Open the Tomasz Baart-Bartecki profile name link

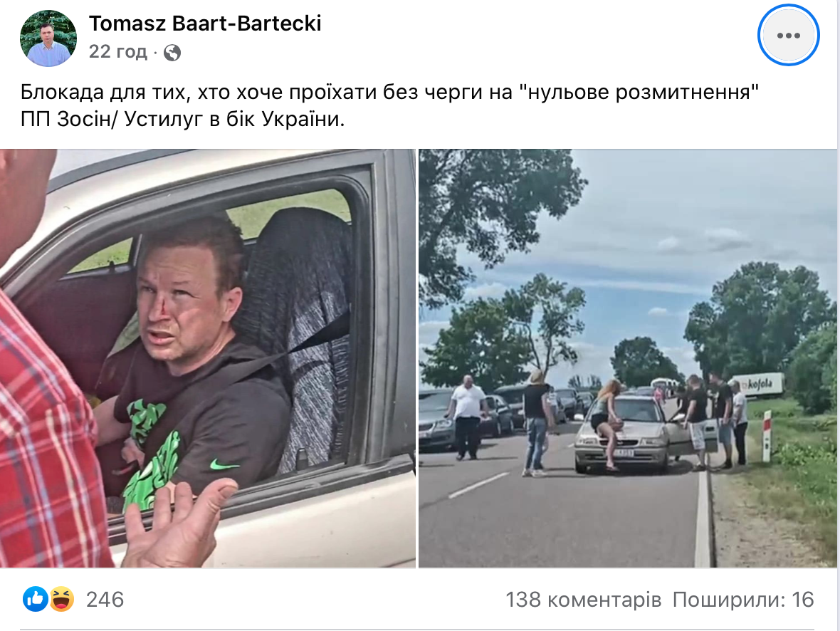(x=205, y=23)
